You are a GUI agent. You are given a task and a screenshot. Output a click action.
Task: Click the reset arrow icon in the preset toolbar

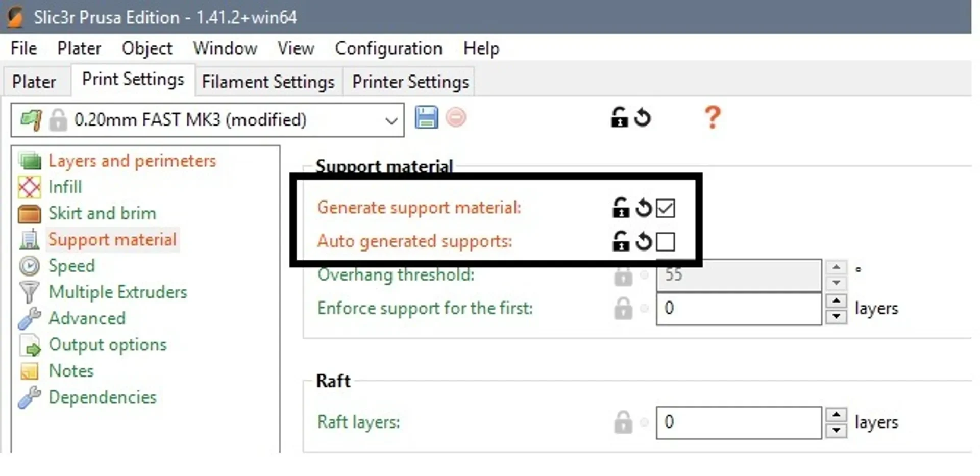tap(643, 118)
